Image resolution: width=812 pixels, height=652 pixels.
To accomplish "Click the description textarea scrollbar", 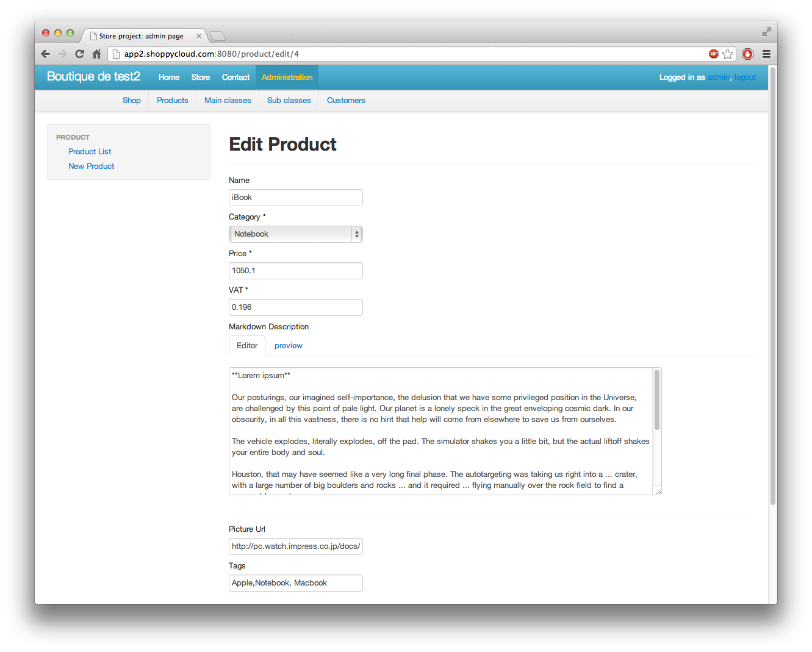I will (x=657, y=400).
